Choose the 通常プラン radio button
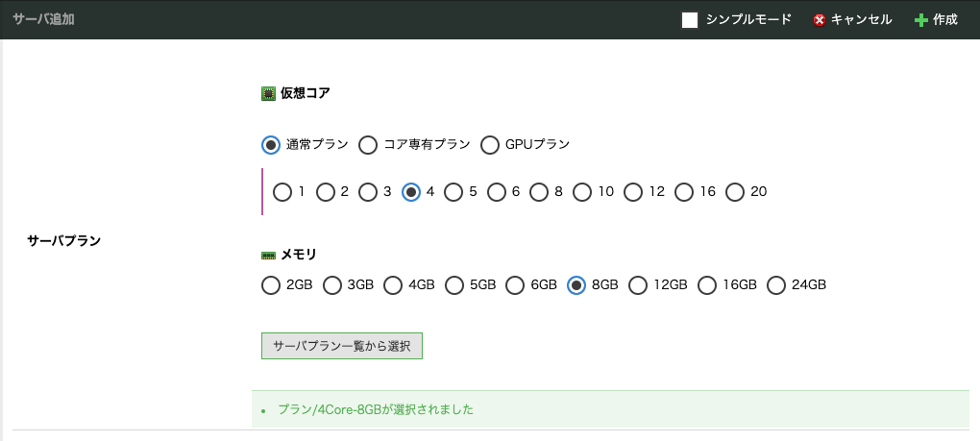The image size is (980, 441). click(x=271, y=145)
